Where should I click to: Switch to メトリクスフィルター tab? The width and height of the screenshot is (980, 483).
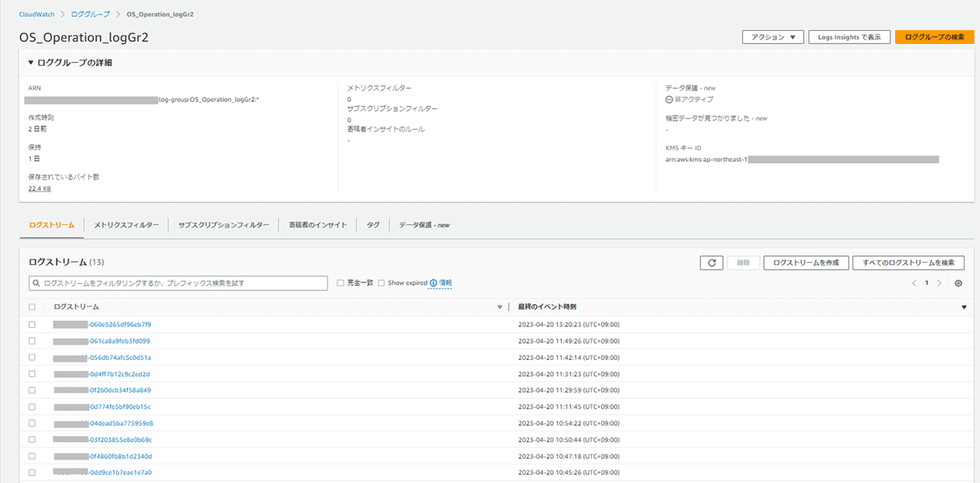[x=126, y=224]
